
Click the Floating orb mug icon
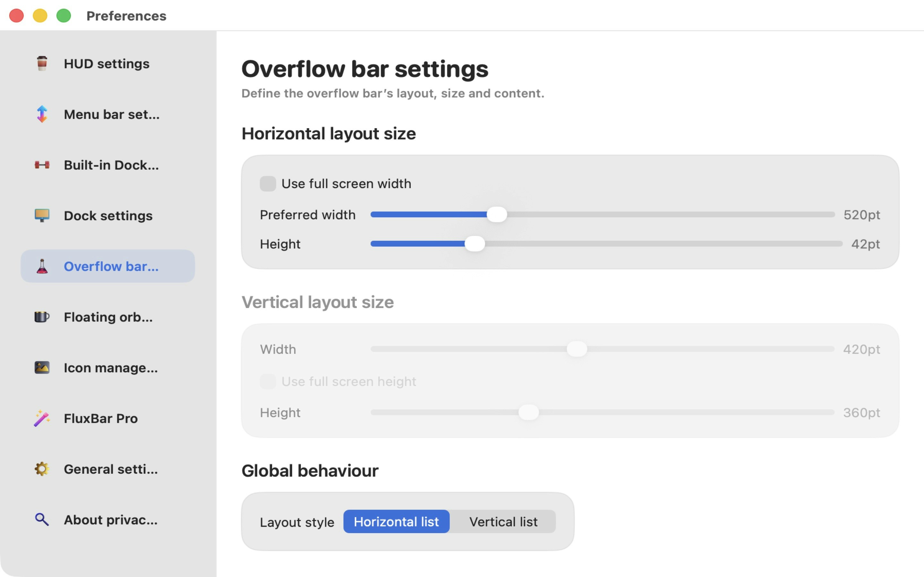(42, 317)
